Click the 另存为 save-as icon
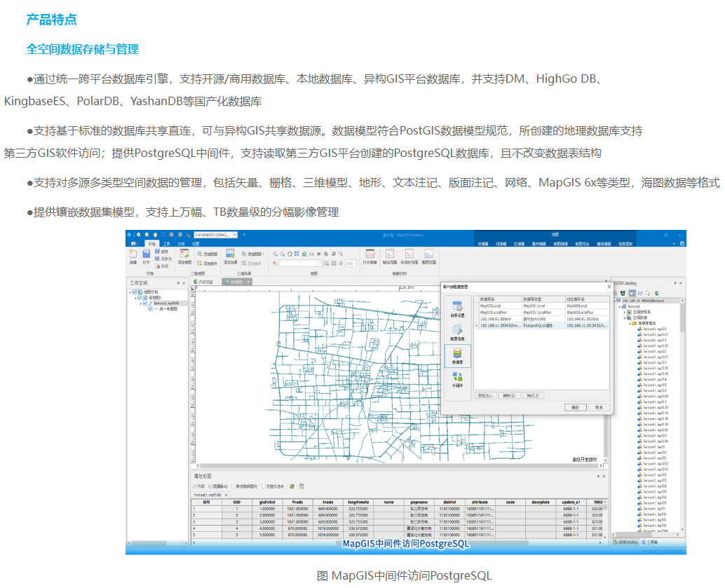Image resolution: width=725 pixels, height=588 pixels. pyautogui.click(x=157, y=259)
